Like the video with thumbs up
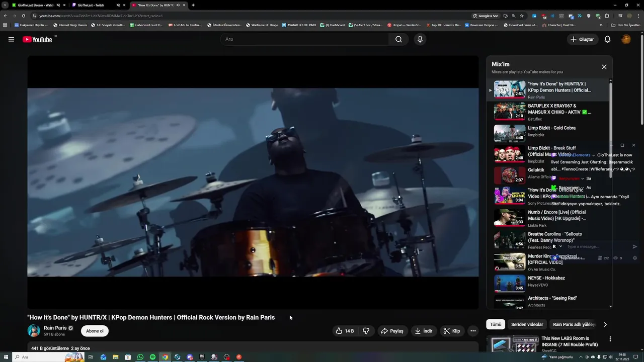This screenshot has width=644, height=362. 345,331
